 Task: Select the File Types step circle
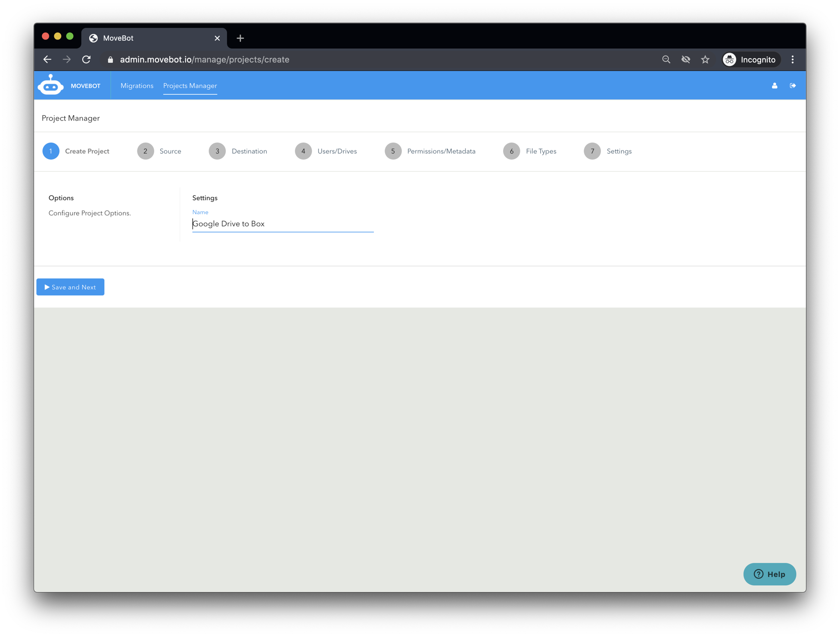tap(512, 151)
